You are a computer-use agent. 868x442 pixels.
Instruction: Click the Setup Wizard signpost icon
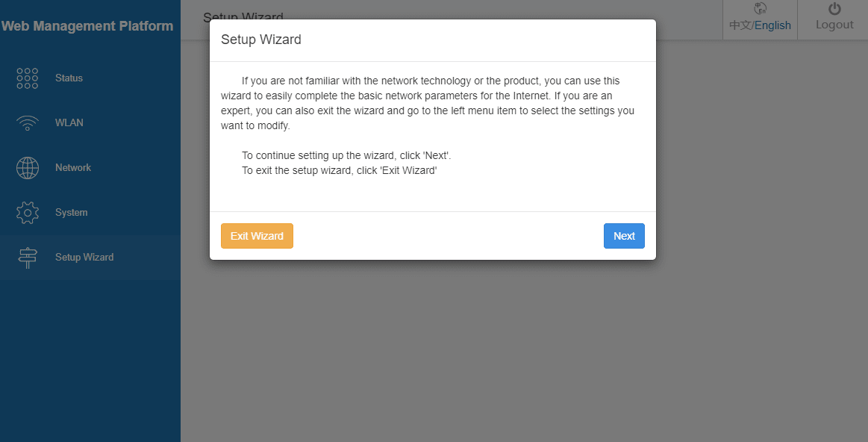pyautogui.click(x=28, y=258)
